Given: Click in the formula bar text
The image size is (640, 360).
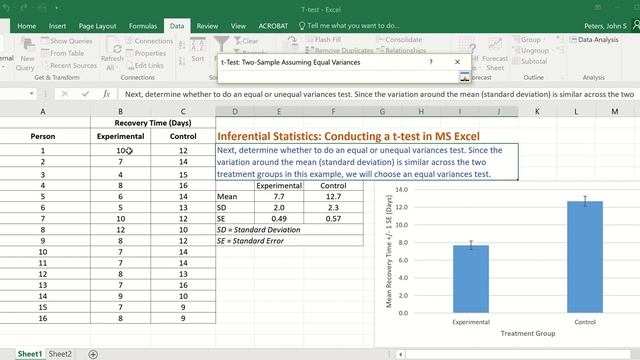Looking at the screenshot, I should 379,94.
